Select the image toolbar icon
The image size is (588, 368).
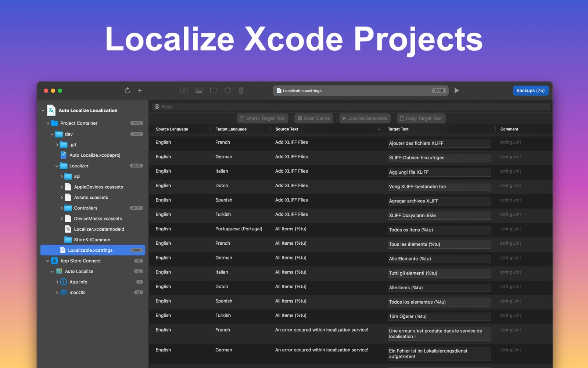point(199,91)
